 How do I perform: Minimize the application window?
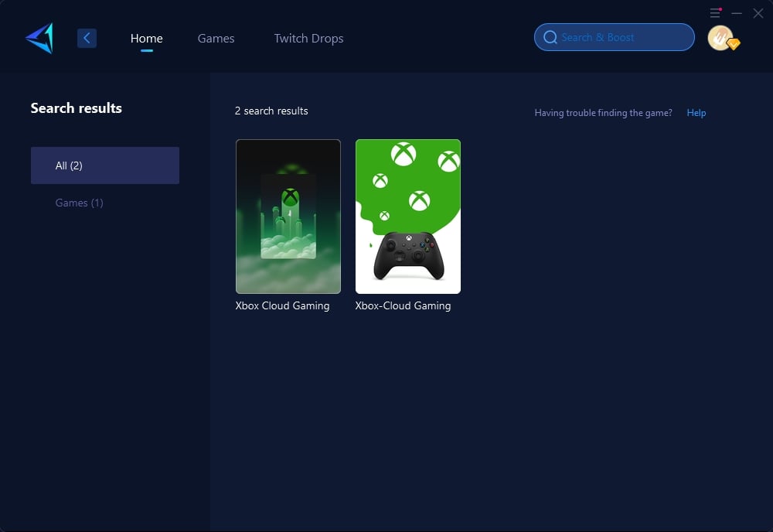pos(737,13)
